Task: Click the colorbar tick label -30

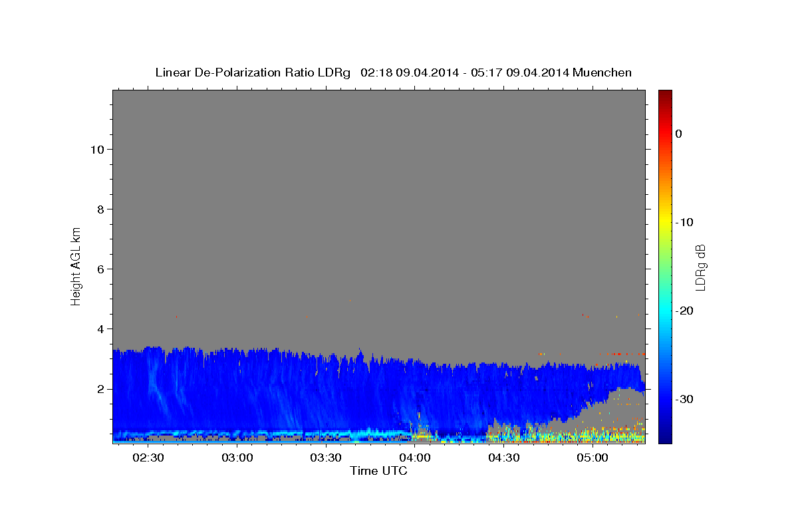Action: point(684,399)
